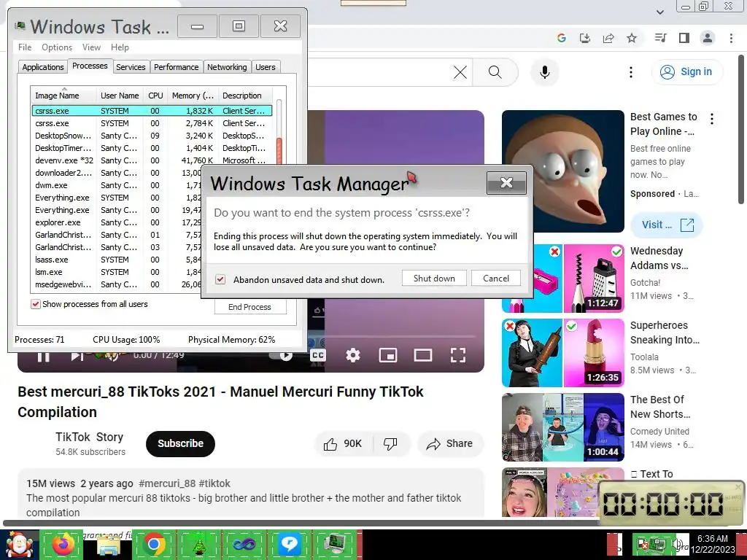Enable the miniplayer in the video player

[x=388, y=355]
